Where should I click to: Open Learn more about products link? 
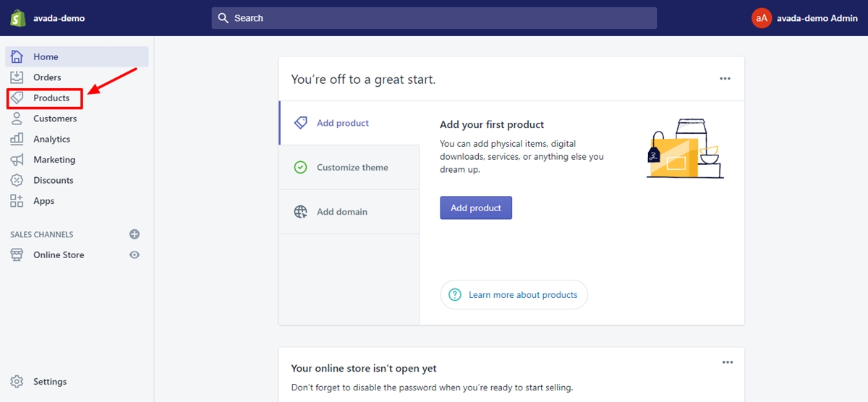point(514,294)
